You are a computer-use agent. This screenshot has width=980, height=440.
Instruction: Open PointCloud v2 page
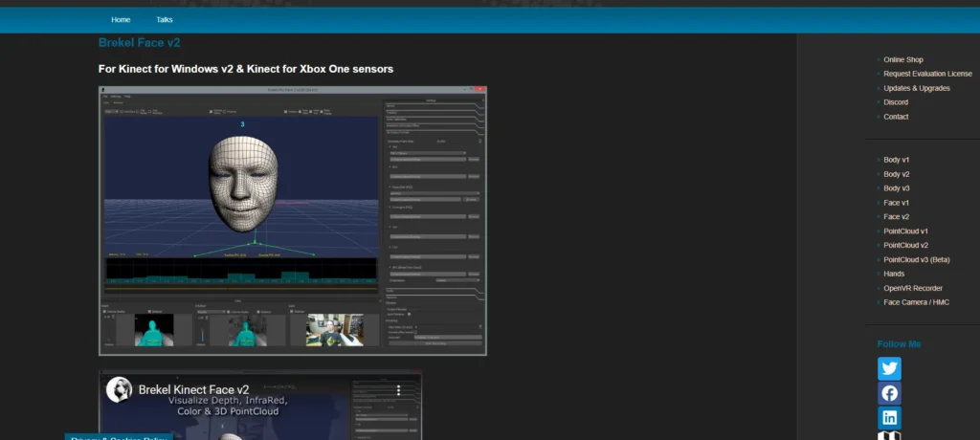click(905, 245)
